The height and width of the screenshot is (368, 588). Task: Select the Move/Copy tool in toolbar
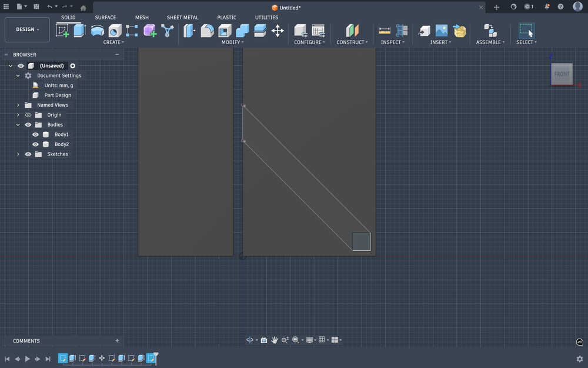click(278, 31)
